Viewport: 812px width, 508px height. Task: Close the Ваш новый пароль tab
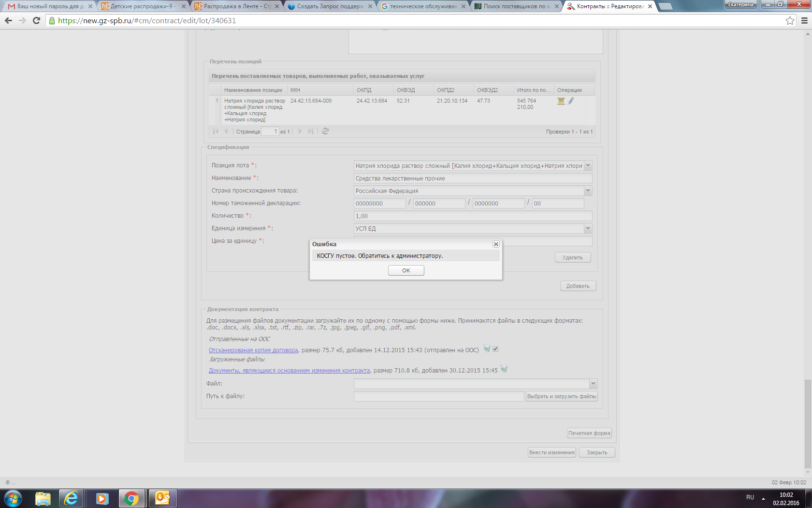(x=90, y=6)
